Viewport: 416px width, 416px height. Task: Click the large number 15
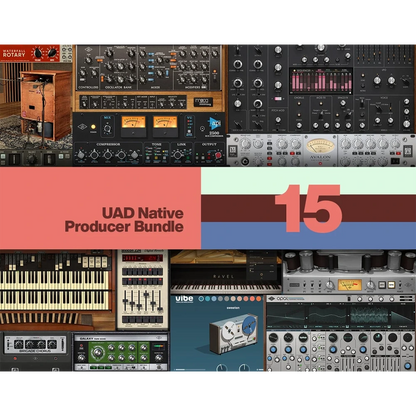coord(308,208)
